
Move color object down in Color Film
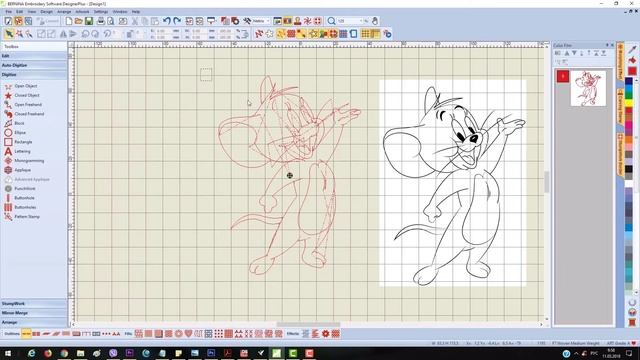574,53
